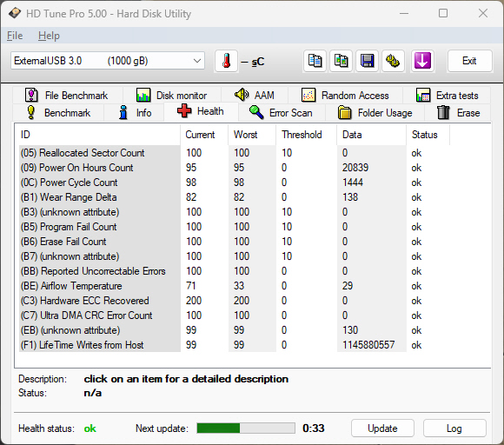The width and height of the screenshot is (504, 445).
Task: Click the detailed description hint text
Action: click(186, 379)
